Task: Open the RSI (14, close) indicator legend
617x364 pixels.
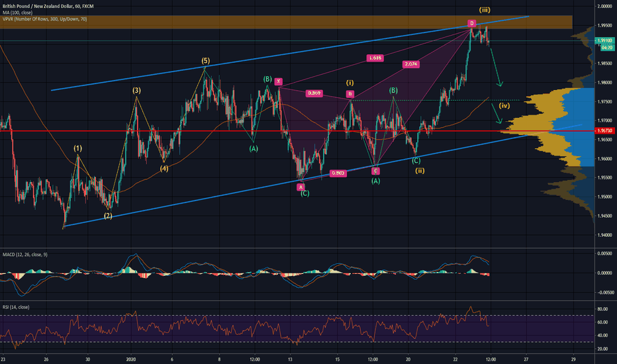Action: [17, 308]
